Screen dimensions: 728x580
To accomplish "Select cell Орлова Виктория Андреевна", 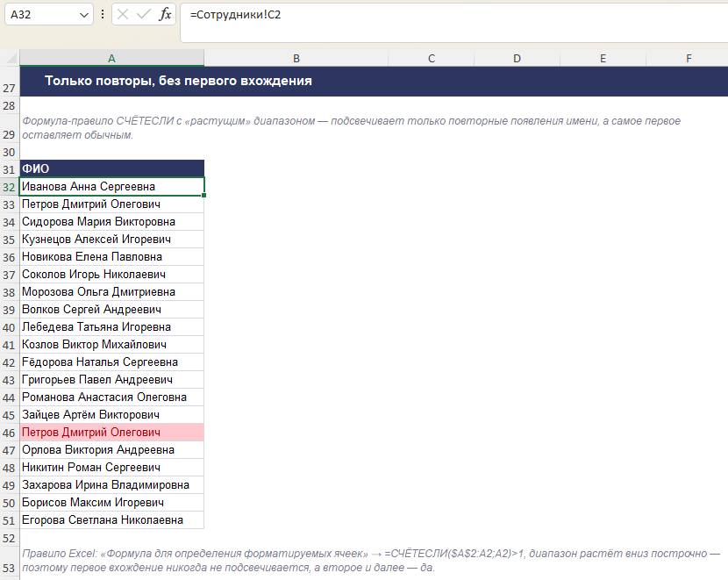I will coord(112,450).
